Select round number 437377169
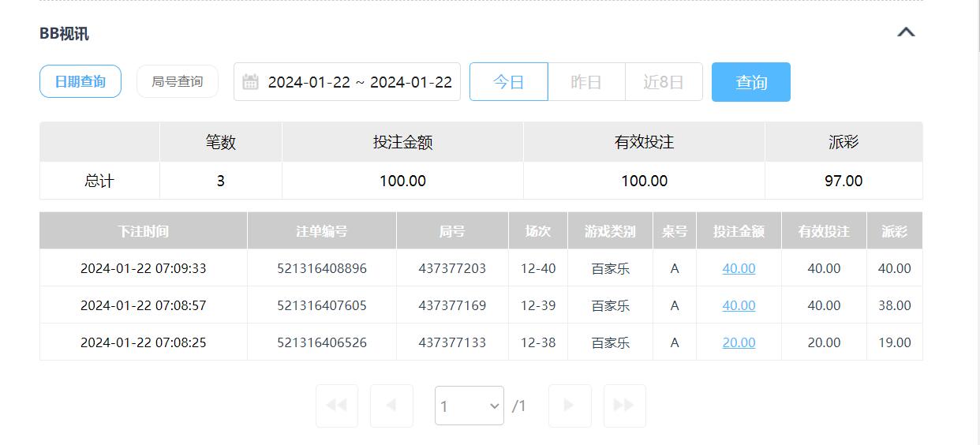This screenshot has height=445, width=980. click(452, 305)
